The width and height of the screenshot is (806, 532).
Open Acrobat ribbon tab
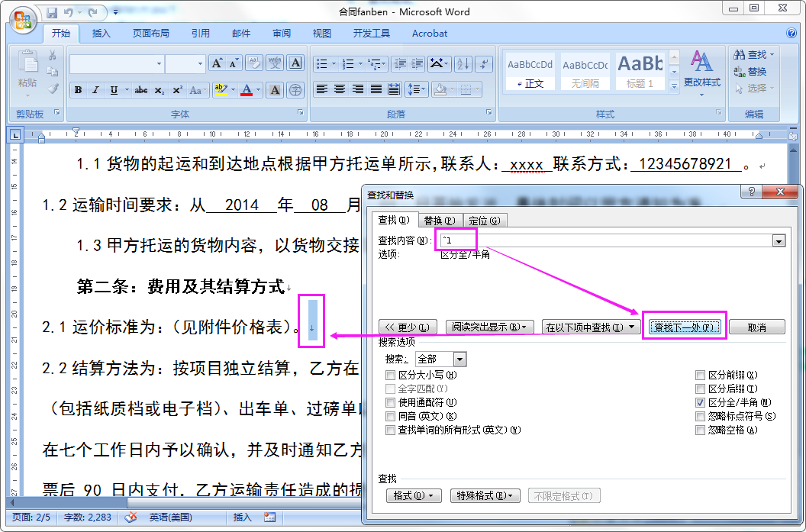[x=429, y=34]
